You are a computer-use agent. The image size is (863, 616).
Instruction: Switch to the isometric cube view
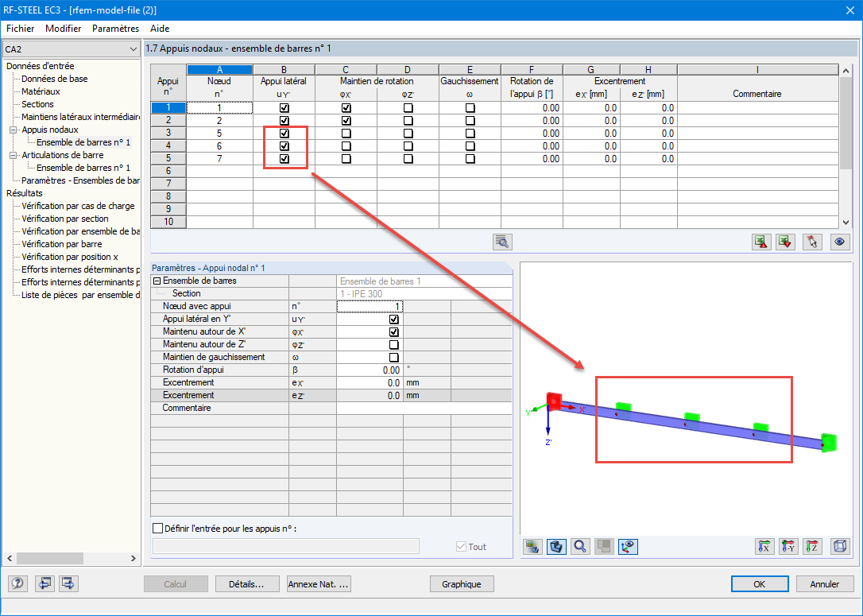point(840,546)
